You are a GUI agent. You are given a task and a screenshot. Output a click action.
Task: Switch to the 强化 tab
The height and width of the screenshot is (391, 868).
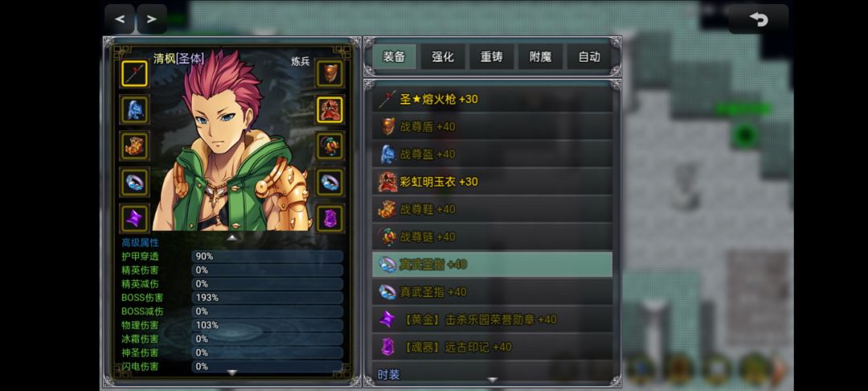pos(443,57)
